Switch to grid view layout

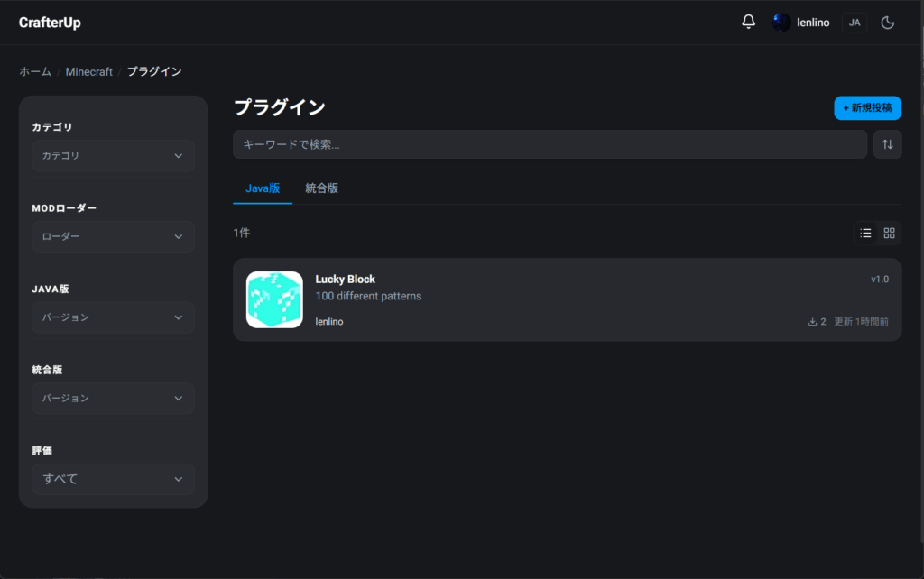point(889,233)
